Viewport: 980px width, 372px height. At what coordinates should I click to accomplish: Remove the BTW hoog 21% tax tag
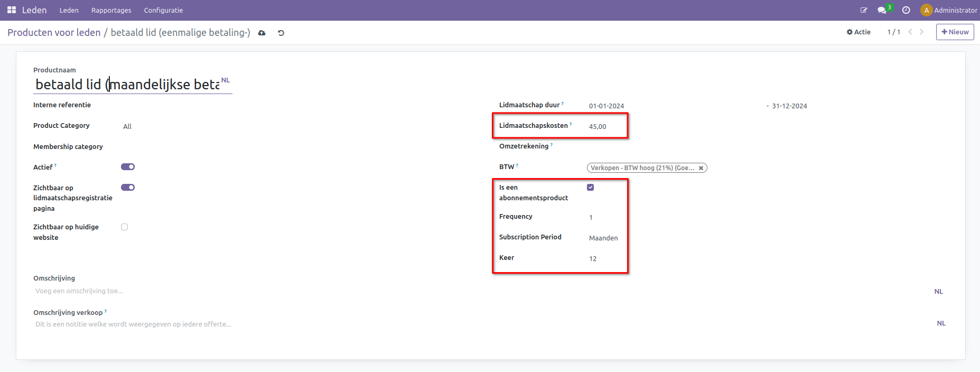701,168
